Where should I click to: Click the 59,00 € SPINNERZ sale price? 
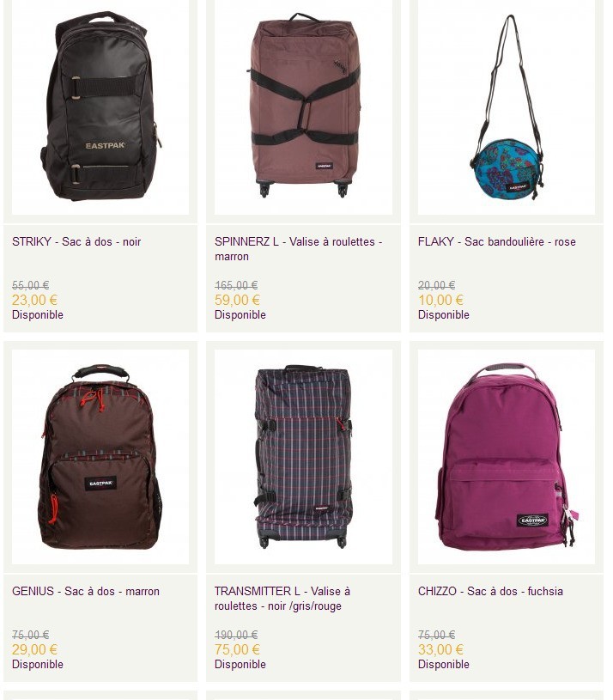237,300
